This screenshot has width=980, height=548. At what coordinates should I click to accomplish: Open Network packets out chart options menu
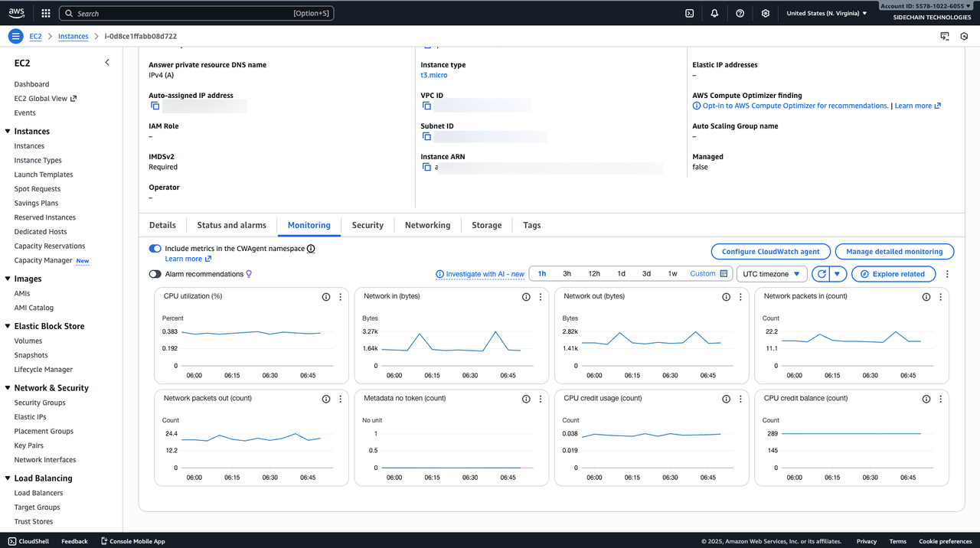pyautogui.click(x=341, y=399)
